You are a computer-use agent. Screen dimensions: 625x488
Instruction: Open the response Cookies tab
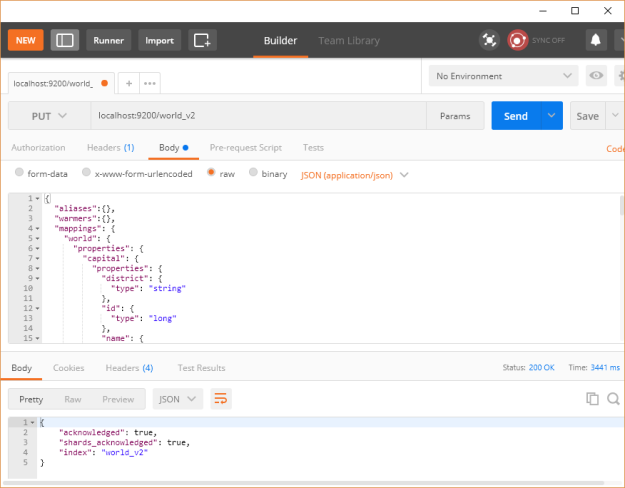[69, 368]
